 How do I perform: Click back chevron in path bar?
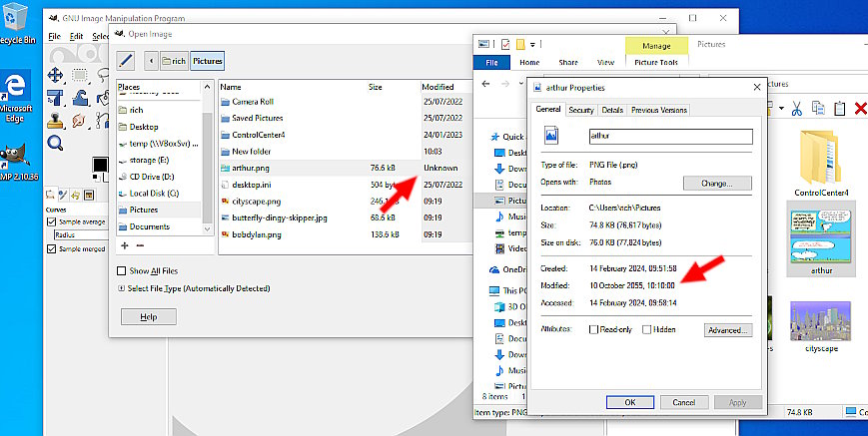151,61
